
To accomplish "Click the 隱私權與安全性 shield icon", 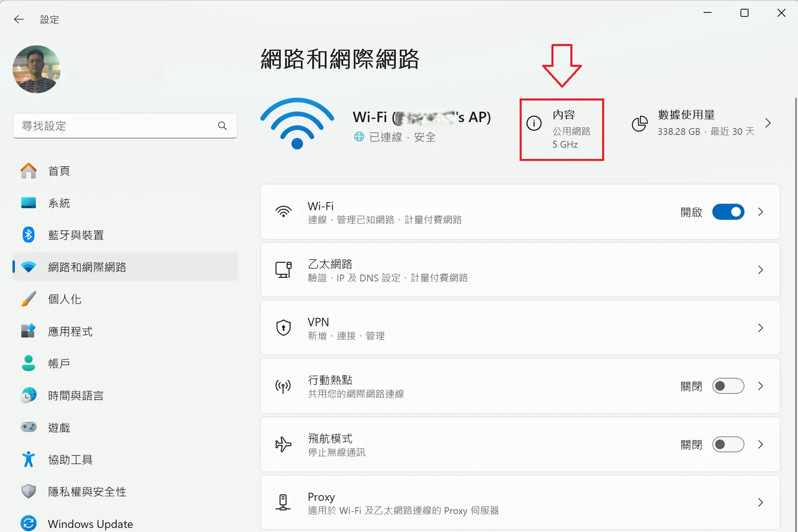I will [29, 491].
